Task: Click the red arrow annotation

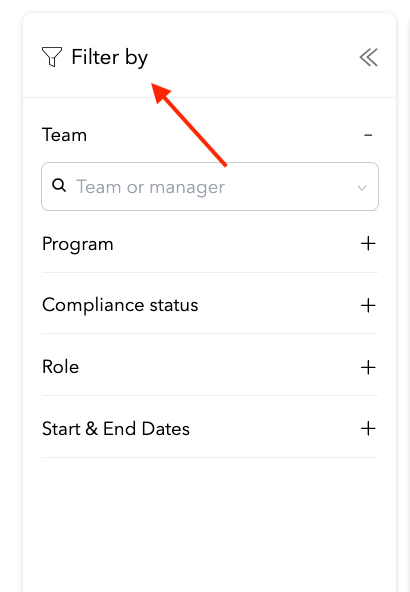Action: (189, 125)
